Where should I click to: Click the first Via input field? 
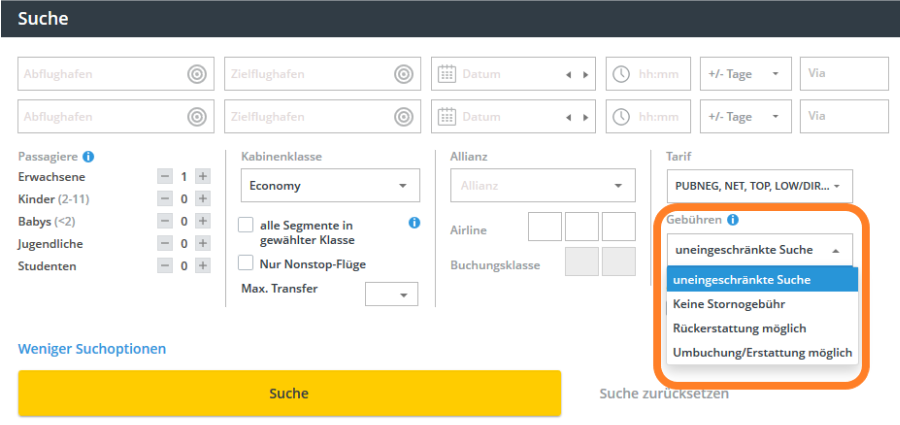coord(844,74)
